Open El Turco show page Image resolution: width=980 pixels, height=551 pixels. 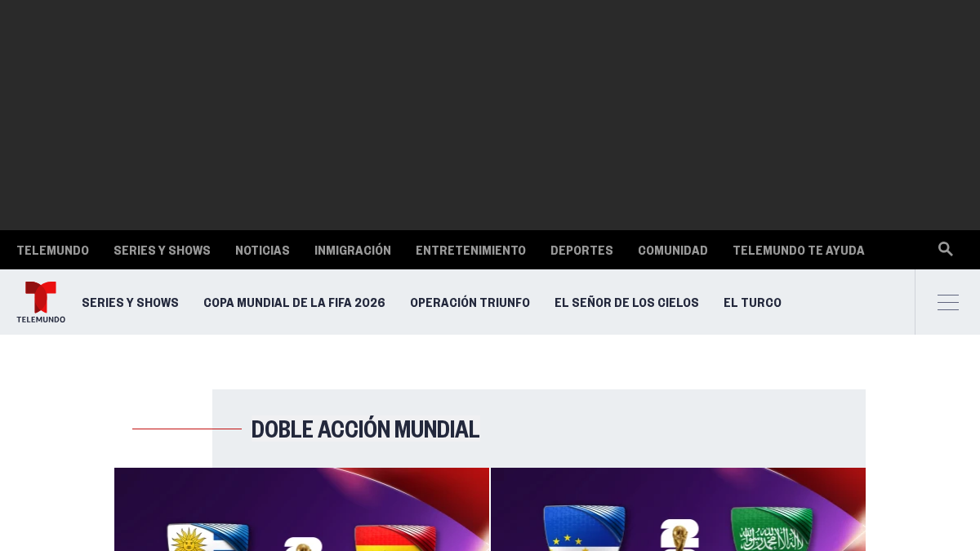click(752, 303)
